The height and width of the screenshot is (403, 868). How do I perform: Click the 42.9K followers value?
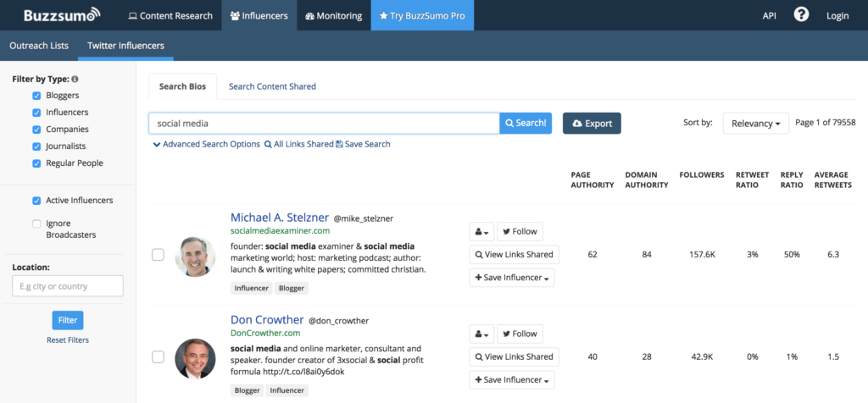coord(701,357)
